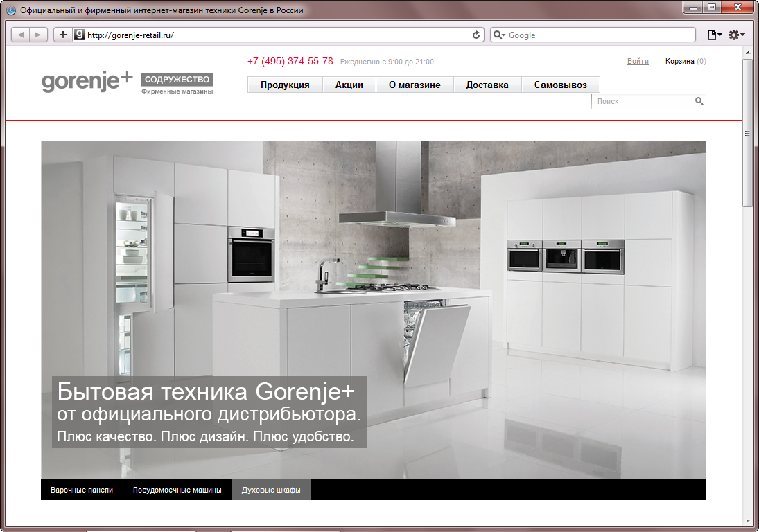Click the Фирменные магазины caption
The height and width of the screenshot is (532, 759).
tap(177, 91)
